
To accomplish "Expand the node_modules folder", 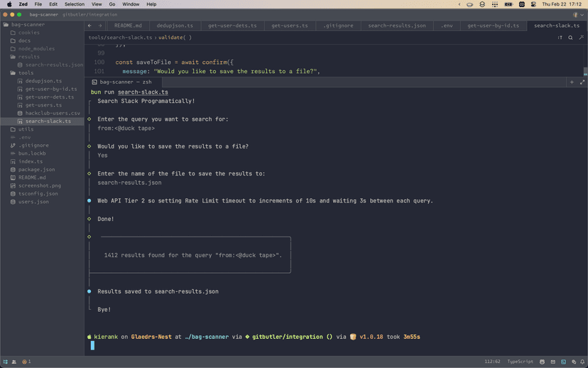I will (x=36, y=48).
